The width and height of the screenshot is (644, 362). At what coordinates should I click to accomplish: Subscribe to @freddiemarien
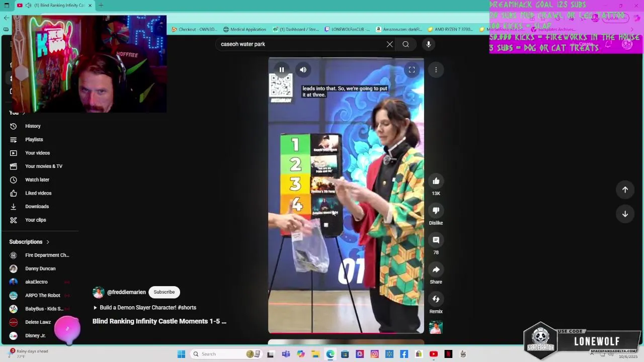pos(164,292)
